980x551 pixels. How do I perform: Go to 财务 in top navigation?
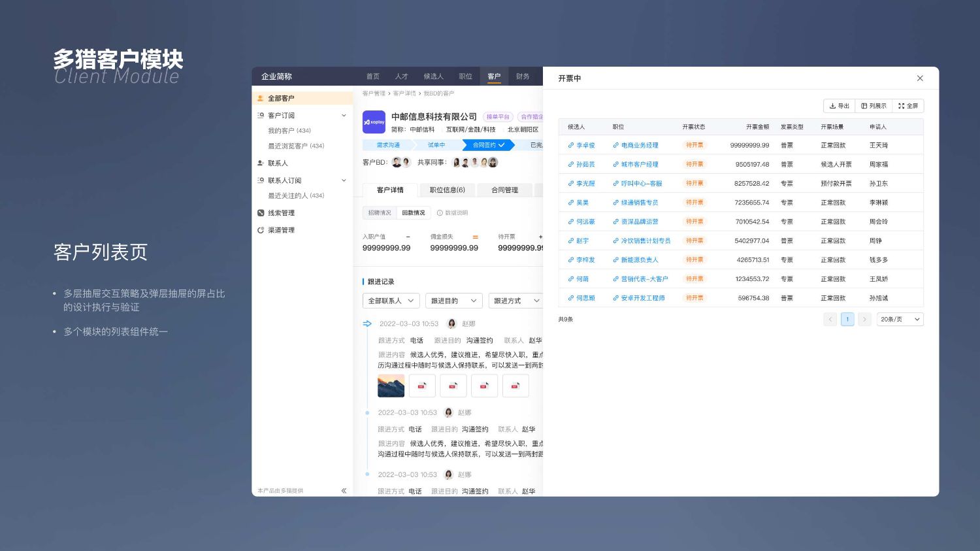point(523,76)
